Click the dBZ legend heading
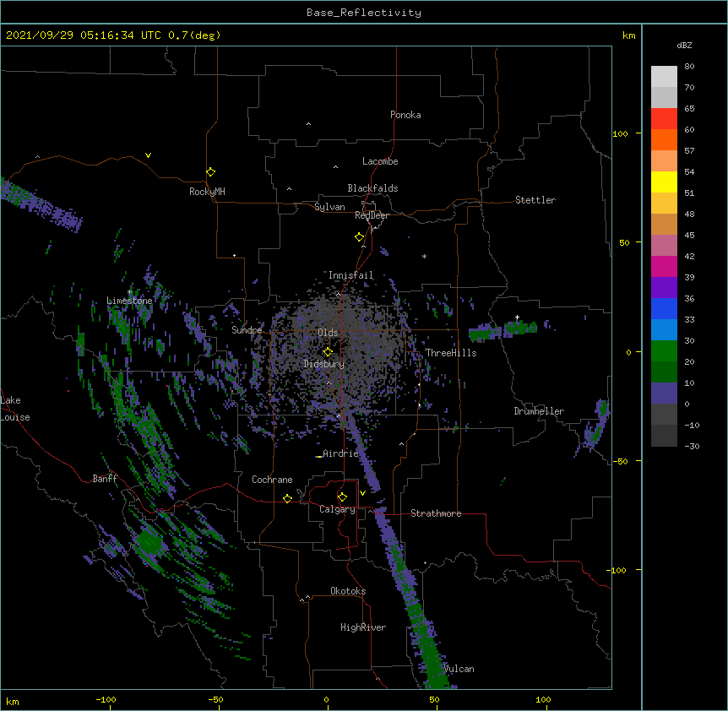This screenshot has height=711, width=728. 684,45
